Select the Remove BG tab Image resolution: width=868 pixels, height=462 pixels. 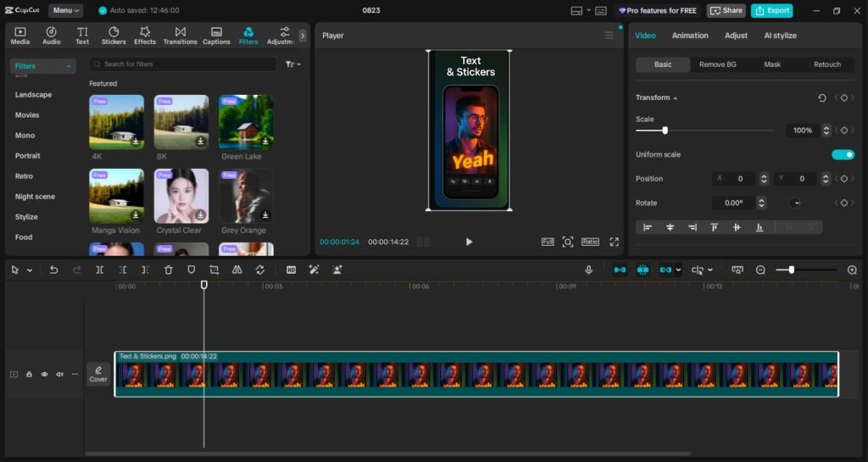pos(717,64)
